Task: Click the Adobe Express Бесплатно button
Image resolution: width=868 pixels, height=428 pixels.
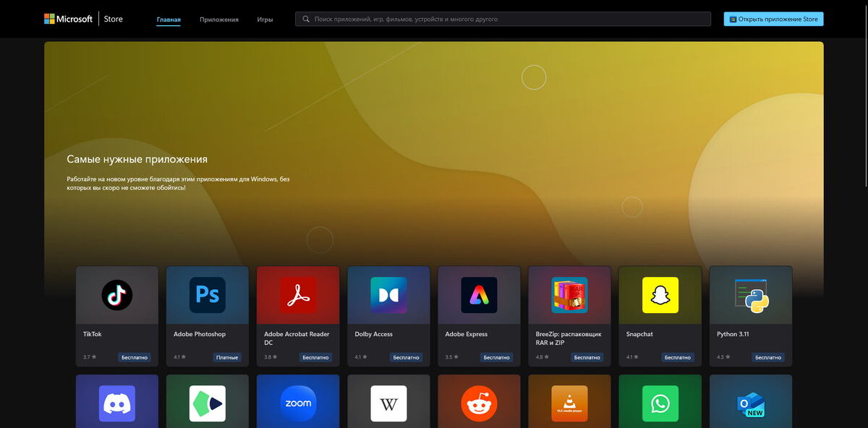Action: pos(497,357)
